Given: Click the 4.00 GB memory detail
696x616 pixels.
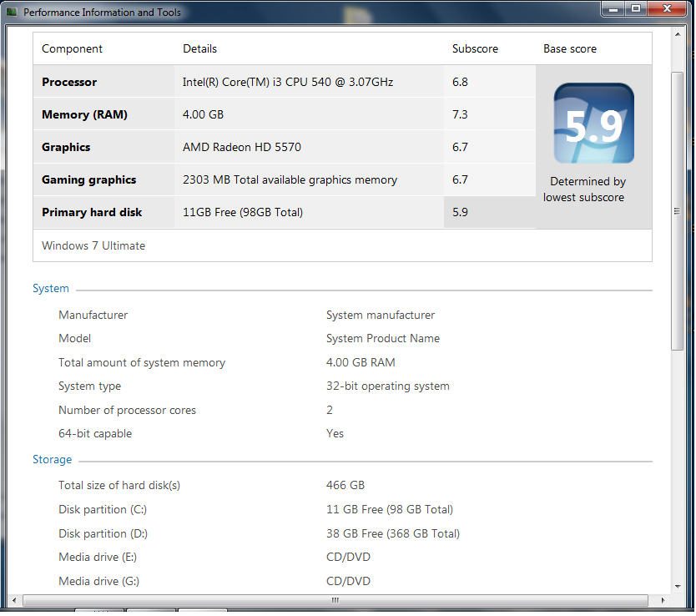Looking at the screenshot, I should click(x=203, y=114).
